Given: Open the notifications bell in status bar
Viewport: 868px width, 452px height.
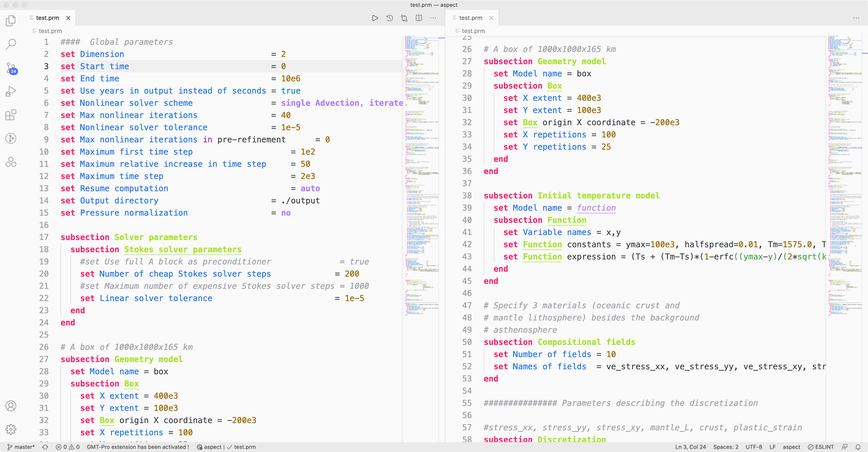Looking at the screenshot, I should point(858,447).
